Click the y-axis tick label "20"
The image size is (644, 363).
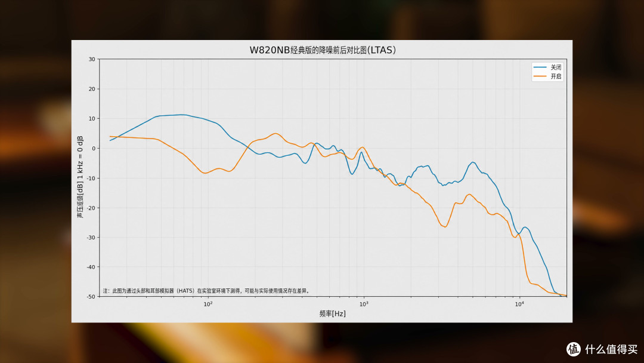(x=92, y=89)
